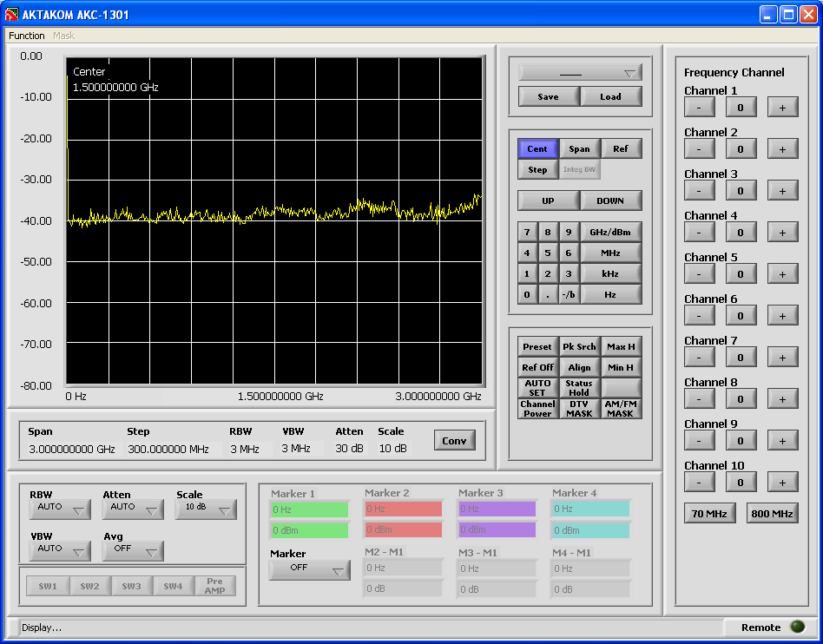Viewport: 823px width, 644px height.
Task: Open the Avg OFF dropdown
Action: [133, 550]
